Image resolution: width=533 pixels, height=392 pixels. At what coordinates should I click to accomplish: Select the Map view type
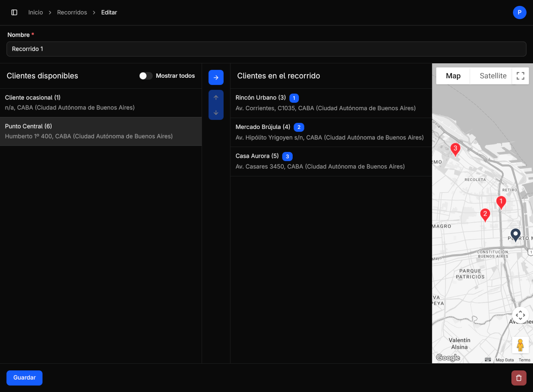(453, 76)
